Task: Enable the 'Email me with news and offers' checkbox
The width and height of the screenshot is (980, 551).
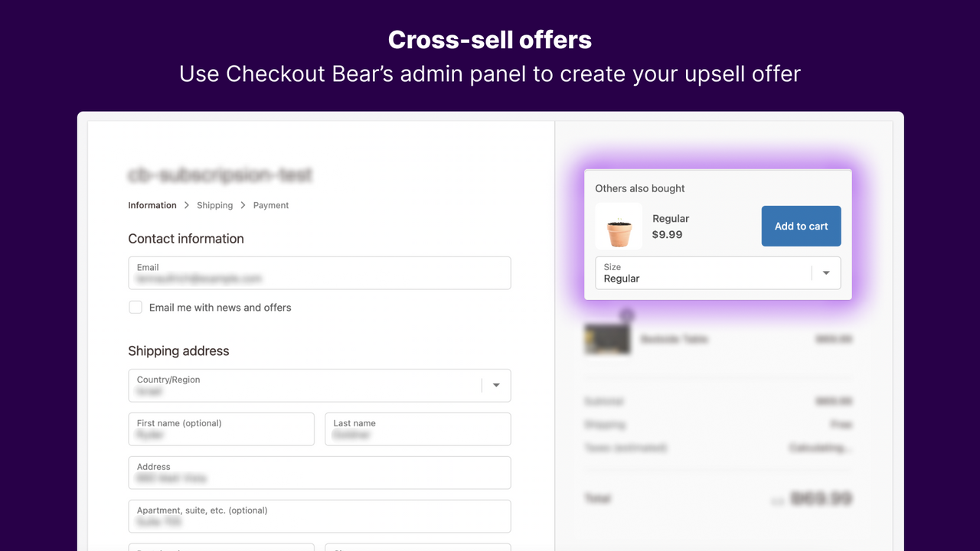Action: point(136,307)
